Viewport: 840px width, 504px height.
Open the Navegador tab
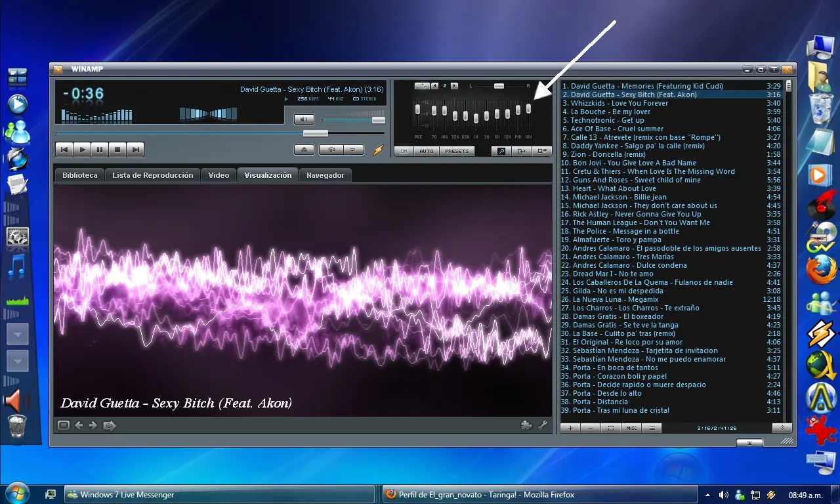pos(325,175)
